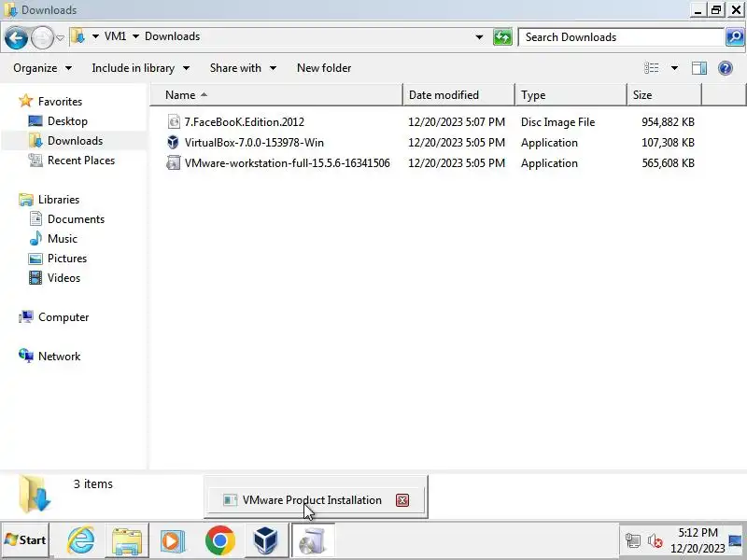Viewport: 747px width, 560px height.
Task: Open the Pictures library
Action: pos(67,259)
